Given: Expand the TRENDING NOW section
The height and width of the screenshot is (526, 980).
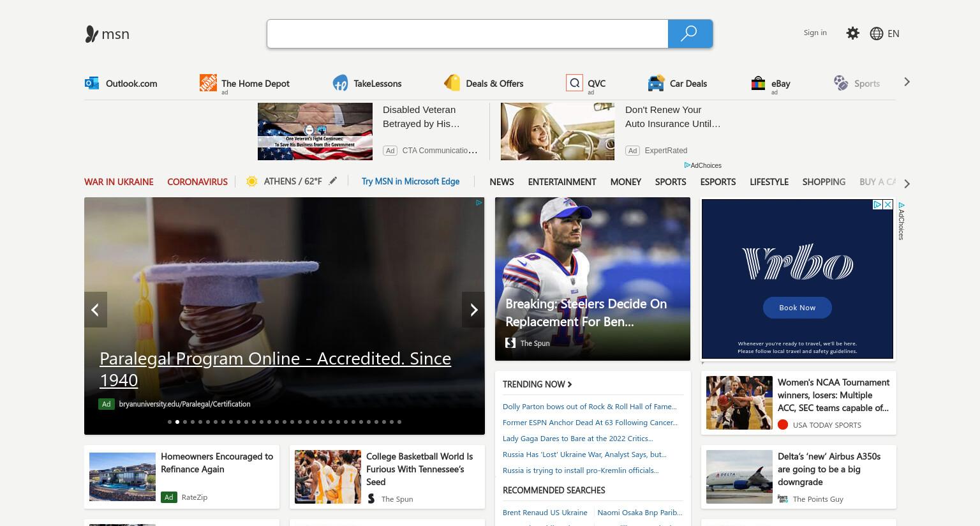Looking at the screenshot, I should [537, 384].
